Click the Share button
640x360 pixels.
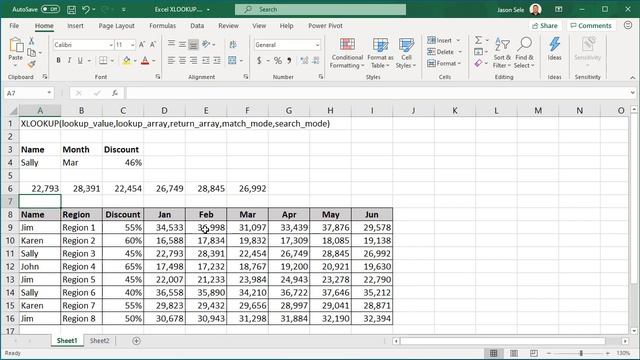pyautogui.click(x=545, y=26)
